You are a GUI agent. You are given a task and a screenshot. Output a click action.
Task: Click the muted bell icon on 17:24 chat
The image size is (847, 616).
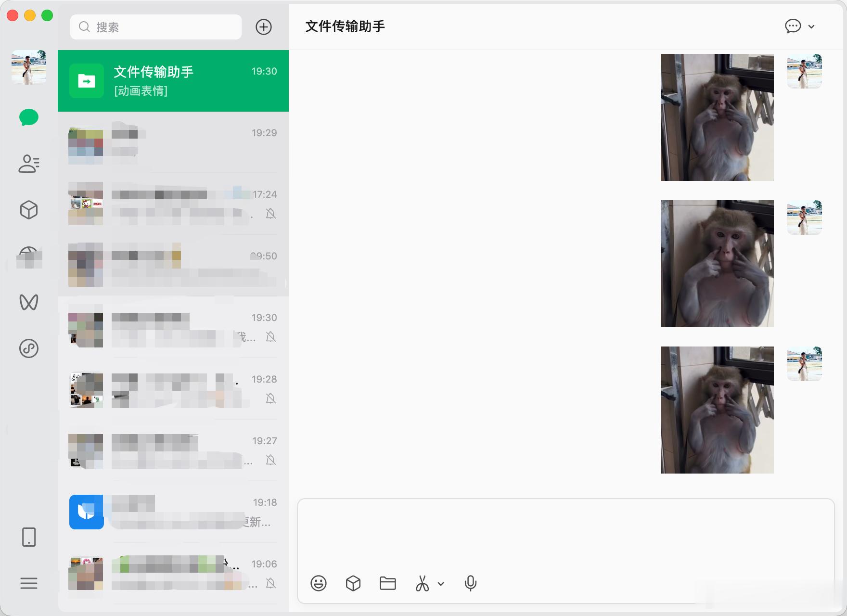(x=271, y=214)
